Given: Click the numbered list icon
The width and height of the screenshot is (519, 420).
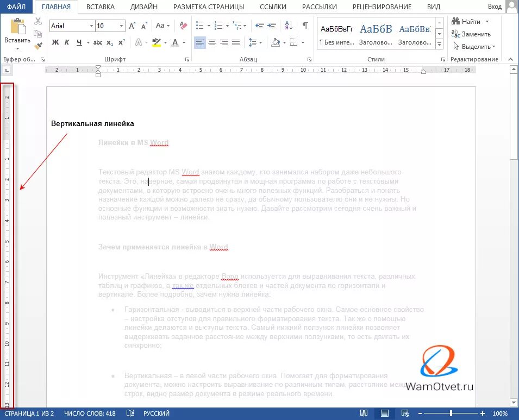Looking at the screenshot, I should [x=218, y=26].
